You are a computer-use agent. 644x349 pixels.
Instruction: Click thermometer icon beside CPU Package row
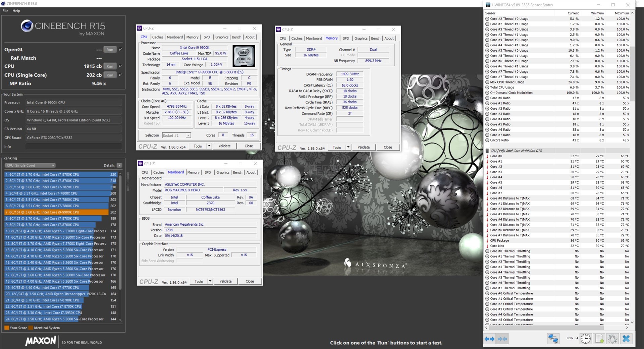(x=487, y=241)
